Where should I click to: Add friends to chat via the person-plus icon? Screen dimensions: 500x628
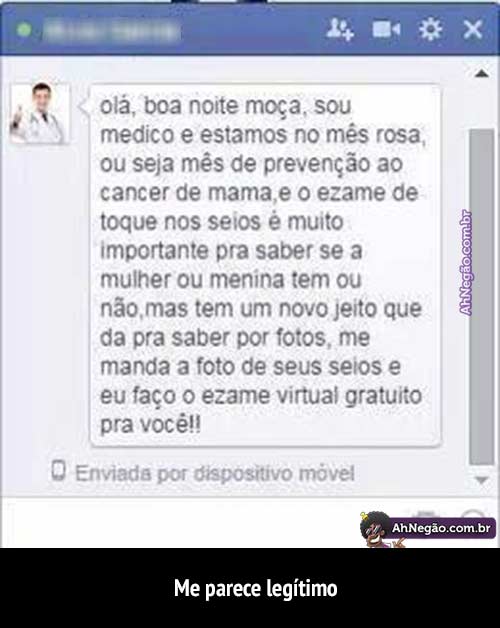[340, 29]
